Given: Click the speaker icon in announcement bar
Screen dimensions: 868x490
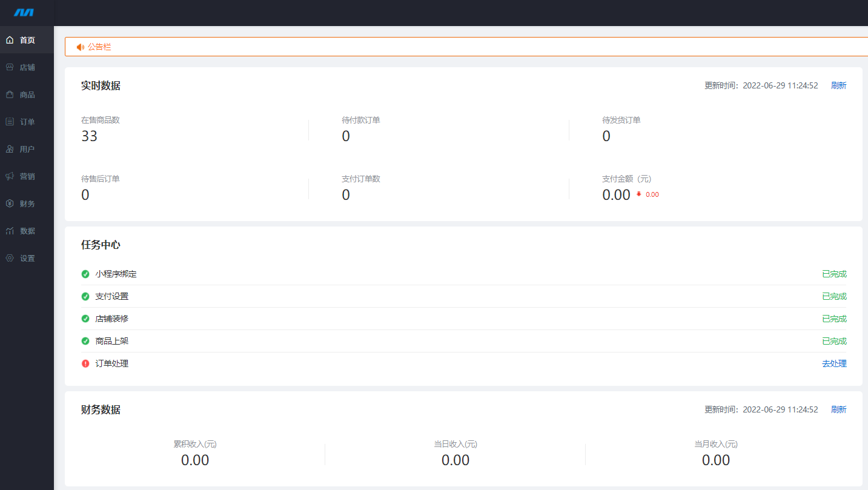Looking at the screenshot, I should (80, 47).
